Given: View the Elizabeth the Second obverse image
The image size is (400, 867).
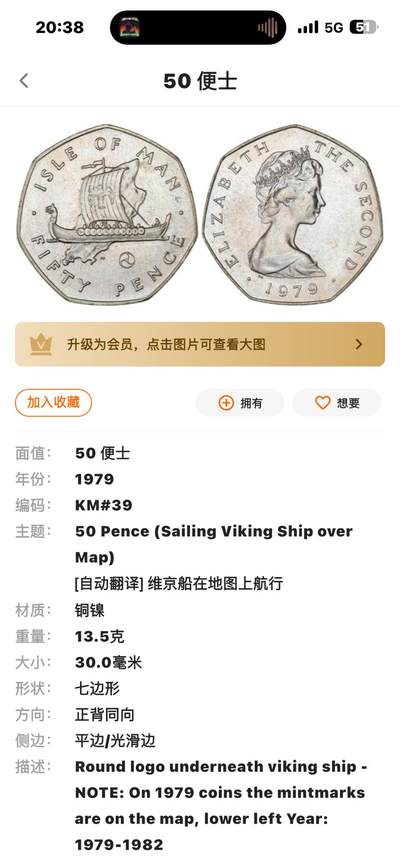Looking at the screenshot, I should pos(292,215).
